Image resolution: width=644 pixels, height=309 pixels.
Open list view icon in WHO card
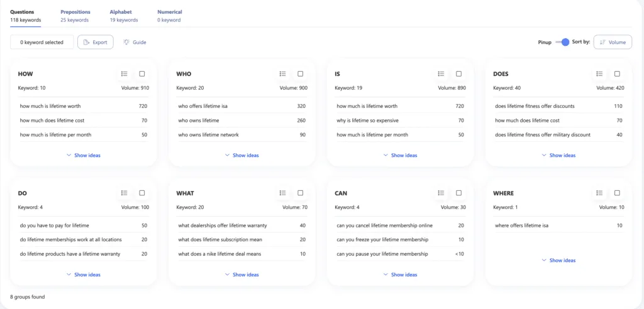pos(282,74)
